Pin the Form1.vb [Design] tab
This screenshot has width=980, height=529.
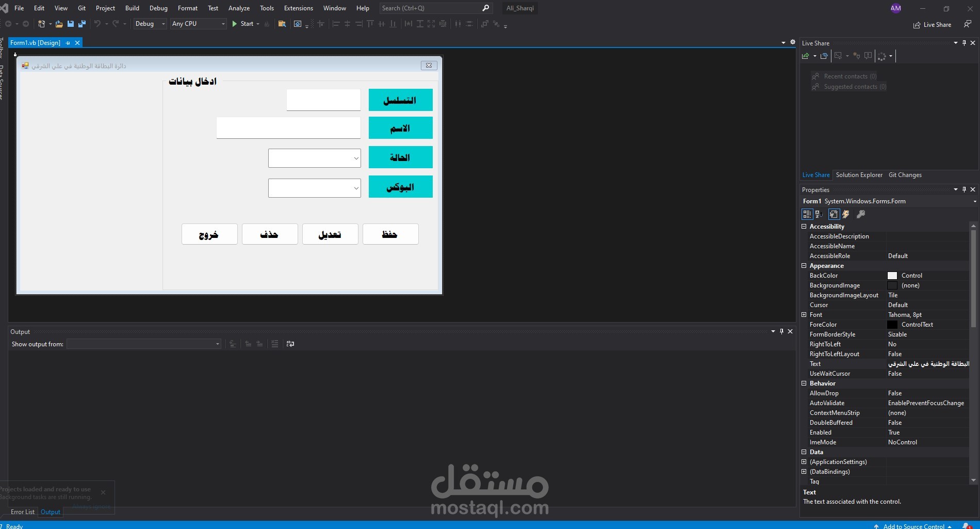68,43
